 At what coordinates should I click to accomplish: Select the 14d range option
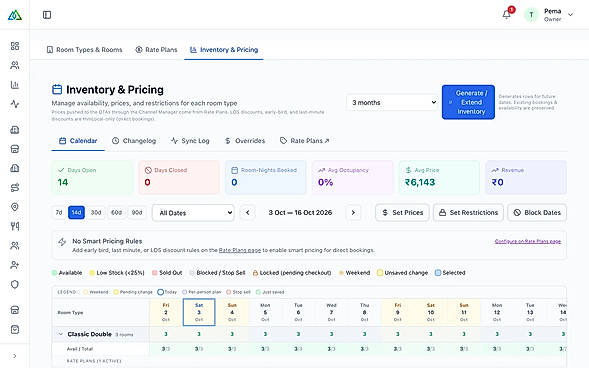pyautogui.click(x=76, y=213)
